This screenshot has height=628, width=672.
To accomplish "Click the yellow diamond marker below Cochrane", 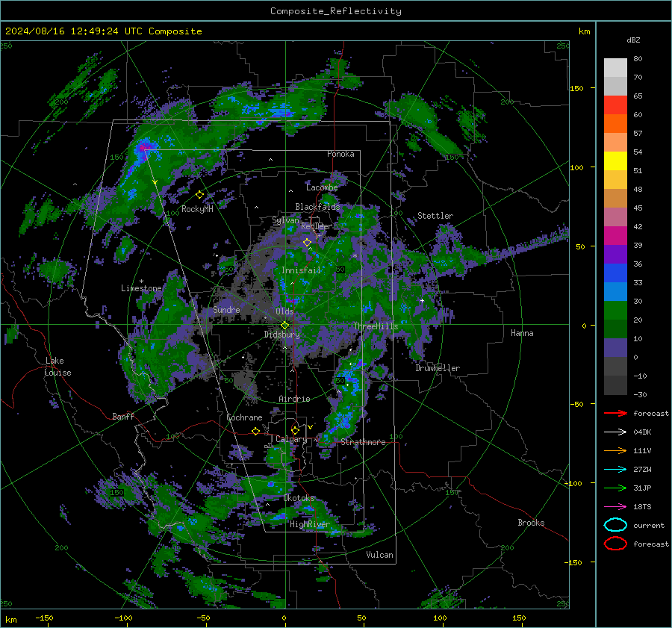I will (256, 431).
